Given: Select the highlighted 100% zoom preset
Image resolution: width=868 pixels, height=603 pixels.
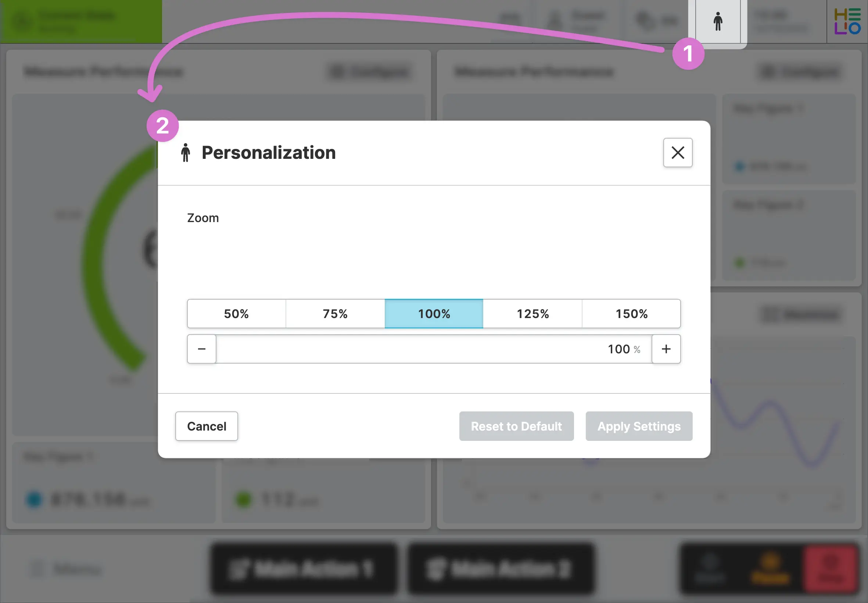Looking at the screenshot, I should point(434,314).
